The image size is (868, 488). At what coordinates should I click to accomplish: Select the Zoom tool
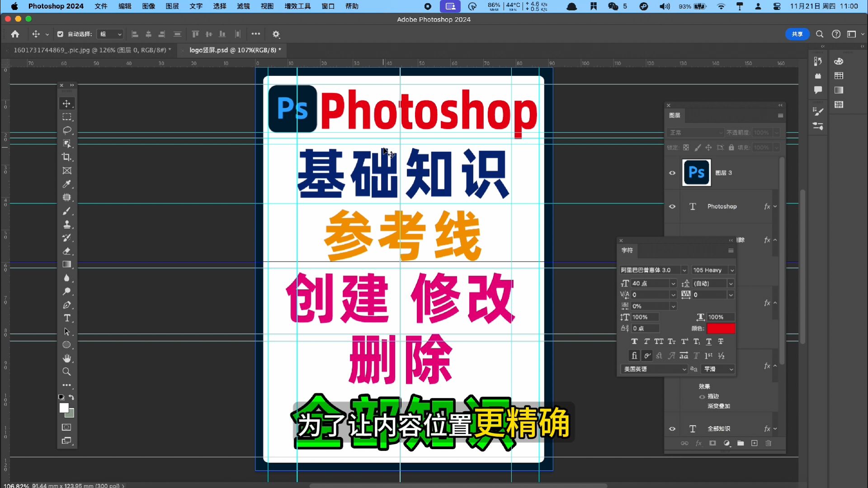coord(67,372)
